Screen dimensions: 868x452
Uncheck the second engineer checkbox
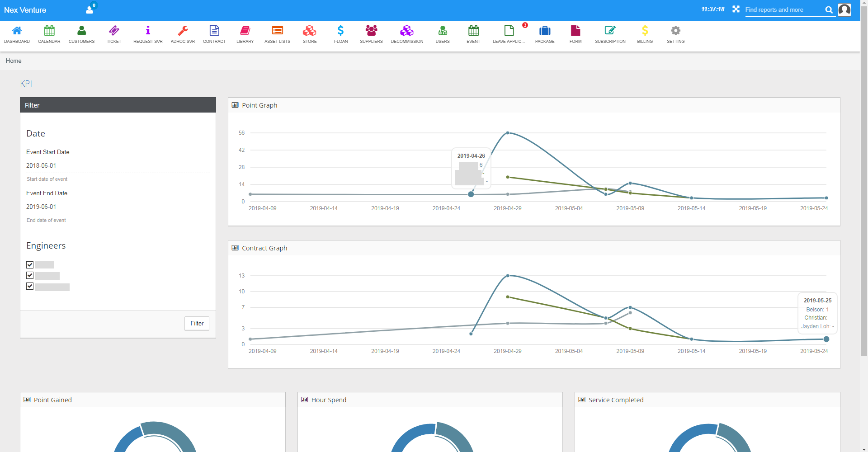(x=30, y=276)
